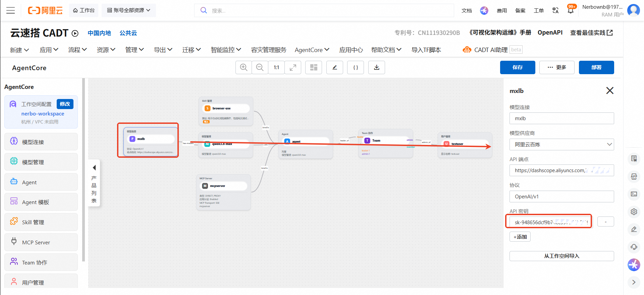Viewport: 644px width, 295px height.
Task: Open the 模型供应商 dropdown
Action: point(562,145)
